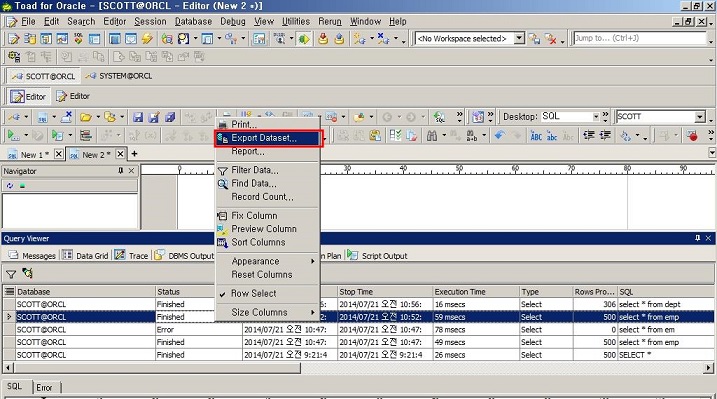Choose Filter Data from context menu
Viewport: 717px width, 399px height.
[x=267, y=170]
